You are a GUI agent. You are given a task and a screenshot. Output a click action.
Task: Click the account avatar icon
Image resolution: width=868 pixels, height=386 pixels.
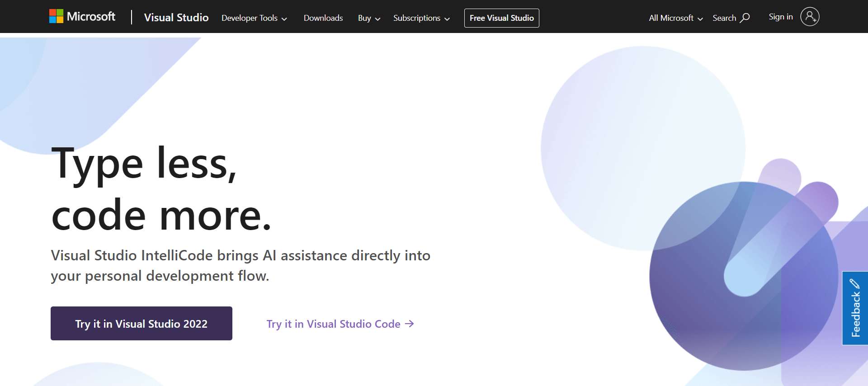(810, 17)
